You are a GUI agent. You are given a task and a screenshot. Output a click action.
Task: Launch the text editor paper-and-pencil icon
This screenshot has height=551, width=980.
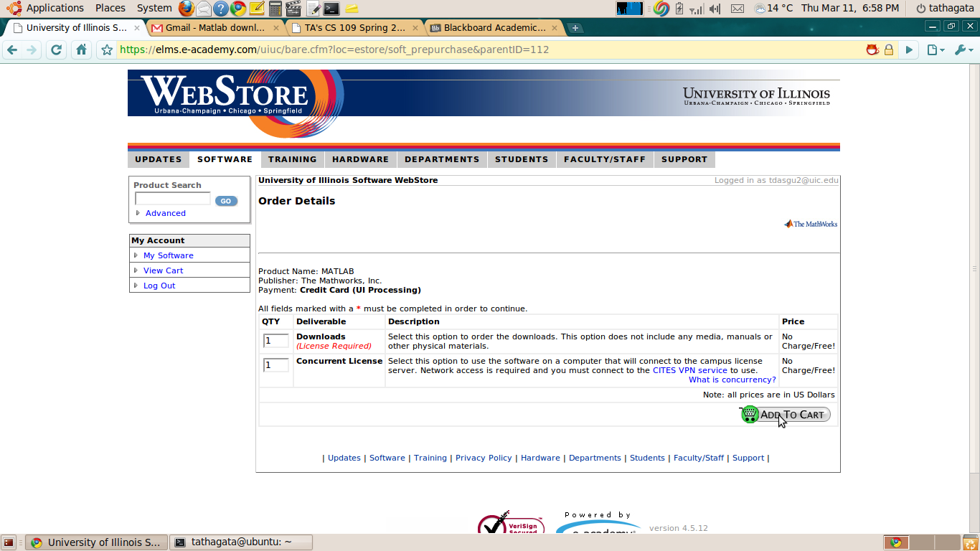tap(313, 9)
